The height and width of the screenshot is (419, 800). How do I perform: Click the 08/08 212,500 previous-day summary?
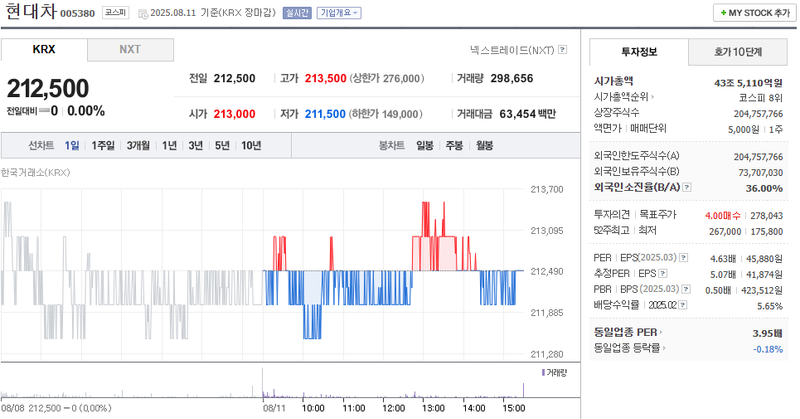click(56, 408)
